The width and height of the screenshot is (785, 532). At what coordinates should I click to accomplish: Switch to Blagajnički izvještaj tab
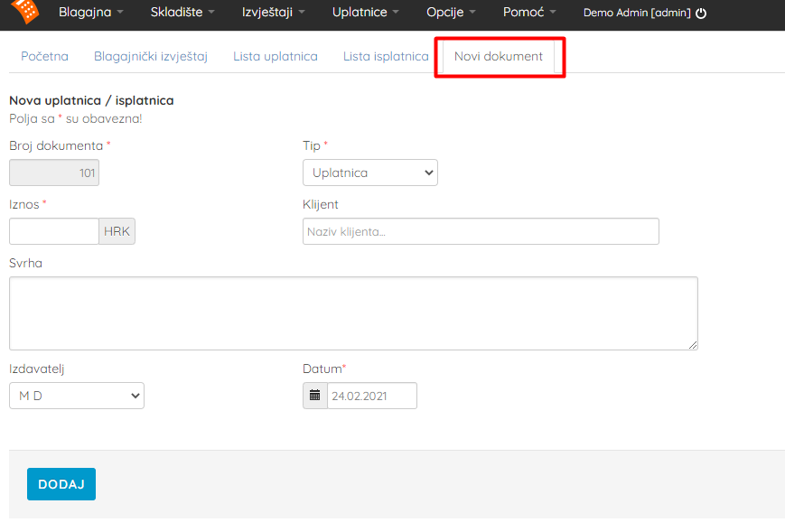click(x=151, y=57)
